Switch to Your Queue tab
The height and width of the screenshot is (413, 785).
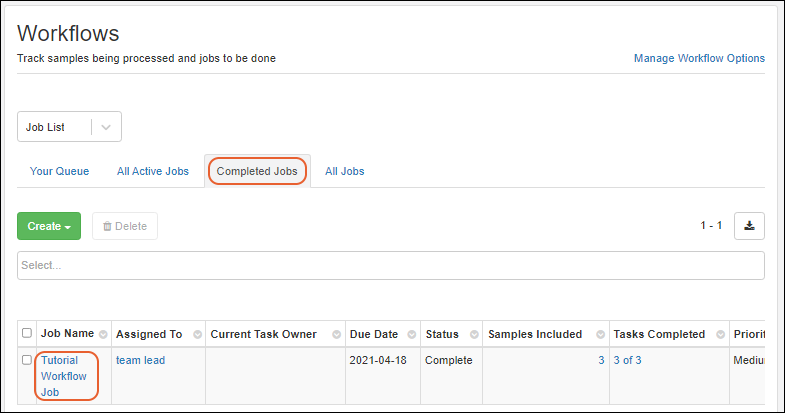click(x=59, y=171)
